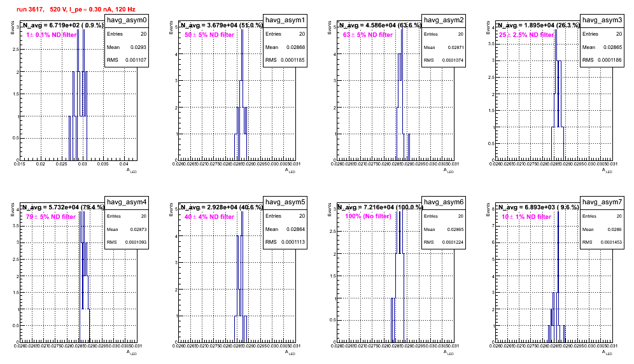The image size is (634, 364).
Task: Click N_avg = 5.732e+04 title
Action: click(x=62, y=207)
